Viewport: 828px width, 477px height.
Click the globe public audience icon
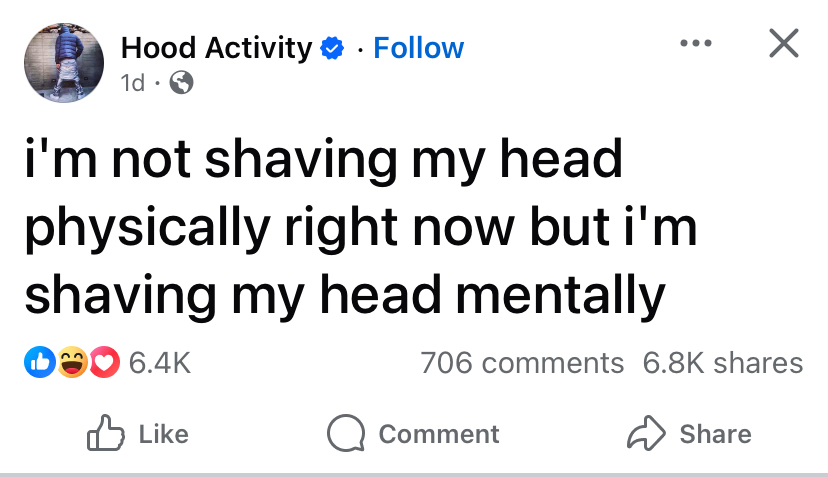[180, 84]
